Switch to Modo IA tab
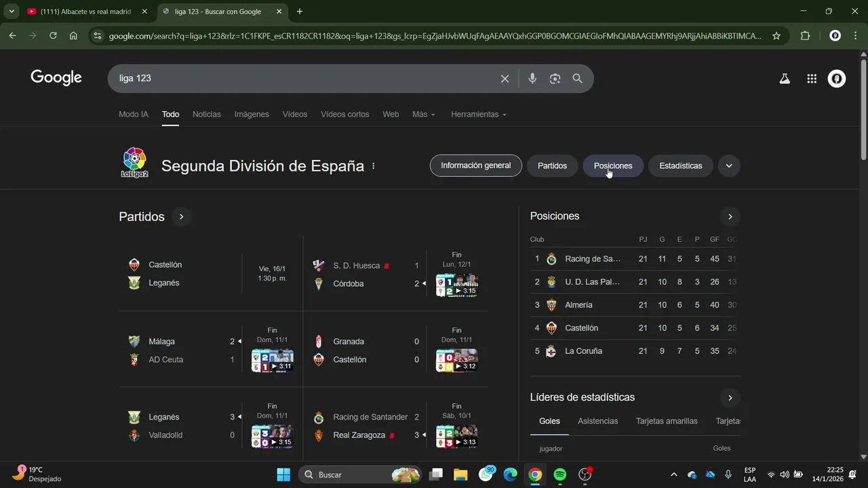868x488 pixels. pos(134,115)
